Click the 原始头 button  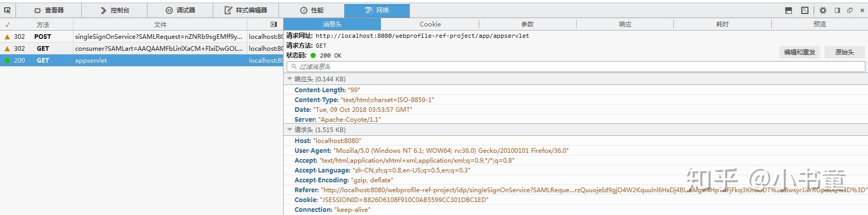(x=844, y=52)
